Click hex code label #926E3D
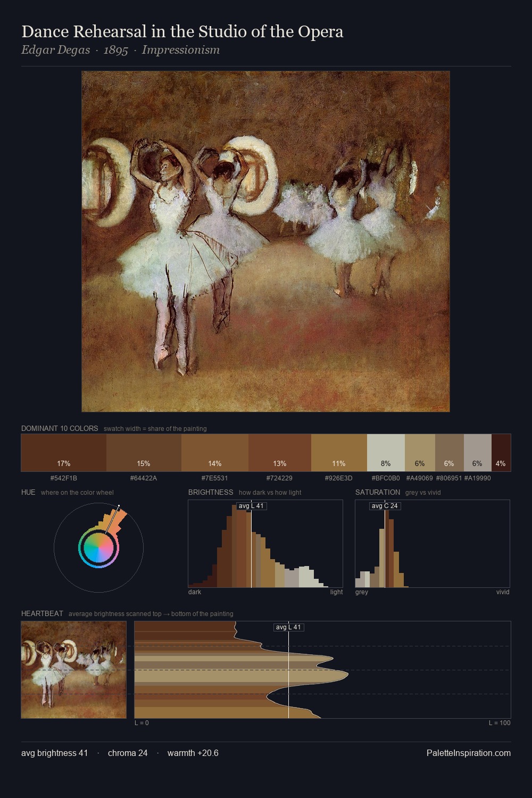Viewport: 532px width, 798px height. [x=339, y=478]
